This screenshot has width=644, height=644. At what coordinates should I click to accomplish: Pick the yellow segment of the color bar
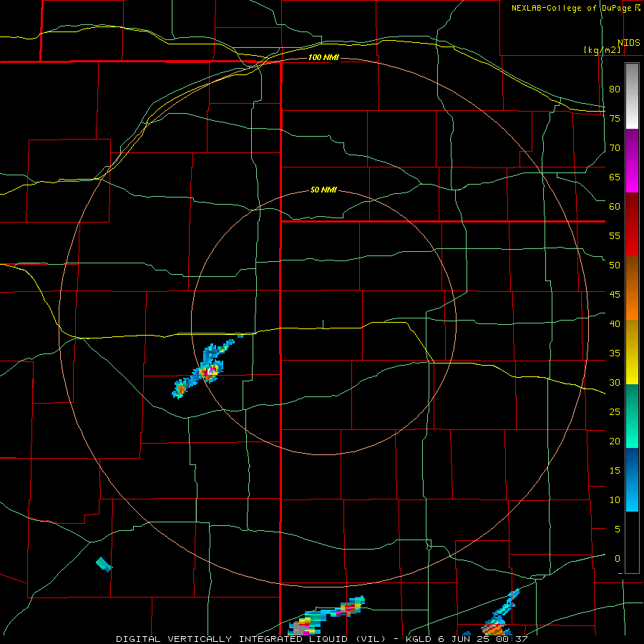pos(632,352)
